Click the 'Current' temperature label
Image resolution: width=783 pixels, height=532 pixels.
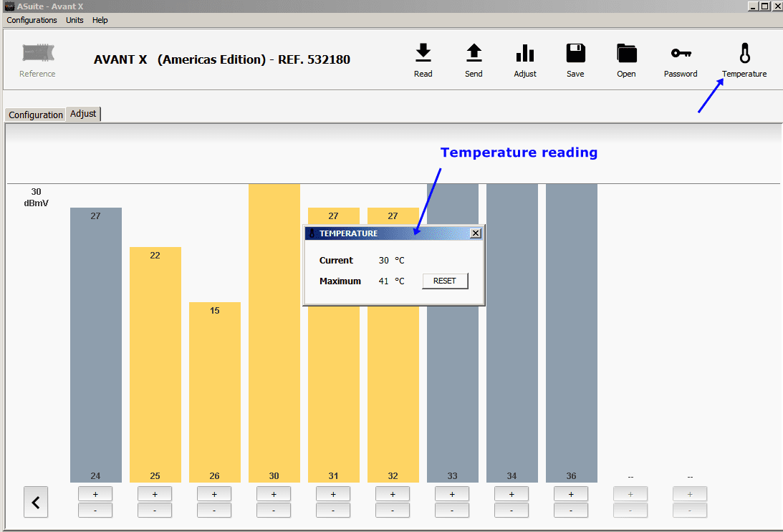point(336,261)
